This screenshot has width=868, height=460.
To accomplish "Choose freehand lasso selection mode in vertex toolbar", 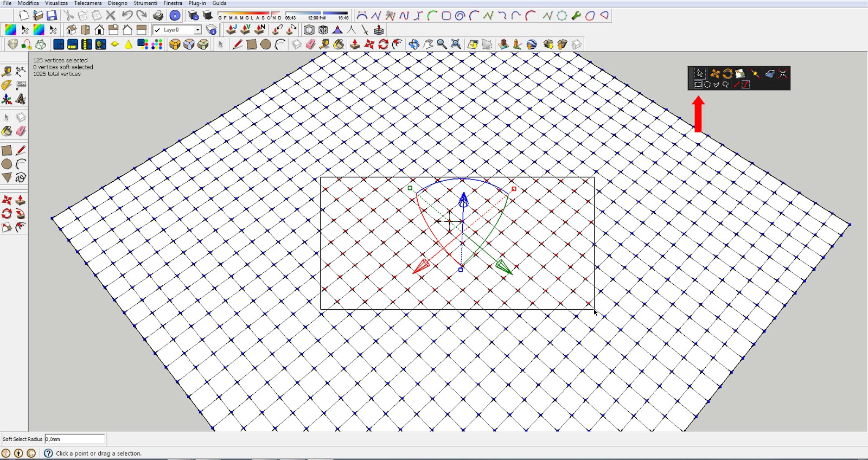I will [x=725, y=85].
